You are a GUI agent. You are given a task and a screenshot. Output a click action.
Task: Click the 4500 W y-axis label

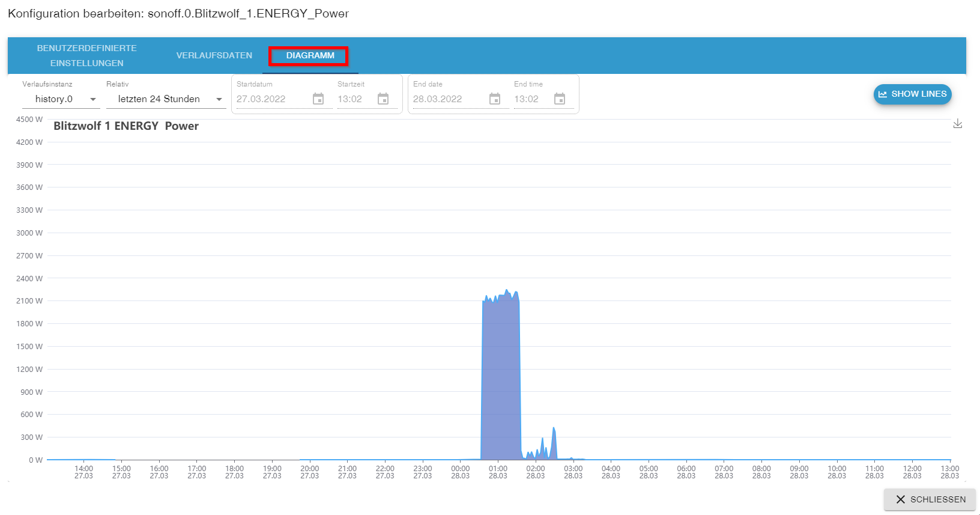click(x=29, y=120)
